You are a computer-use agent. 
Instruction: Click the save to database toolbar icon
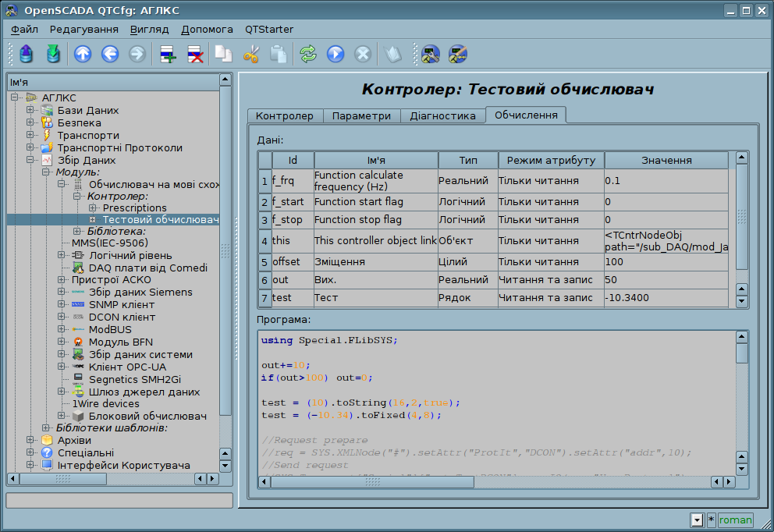(x=53, y=54)
